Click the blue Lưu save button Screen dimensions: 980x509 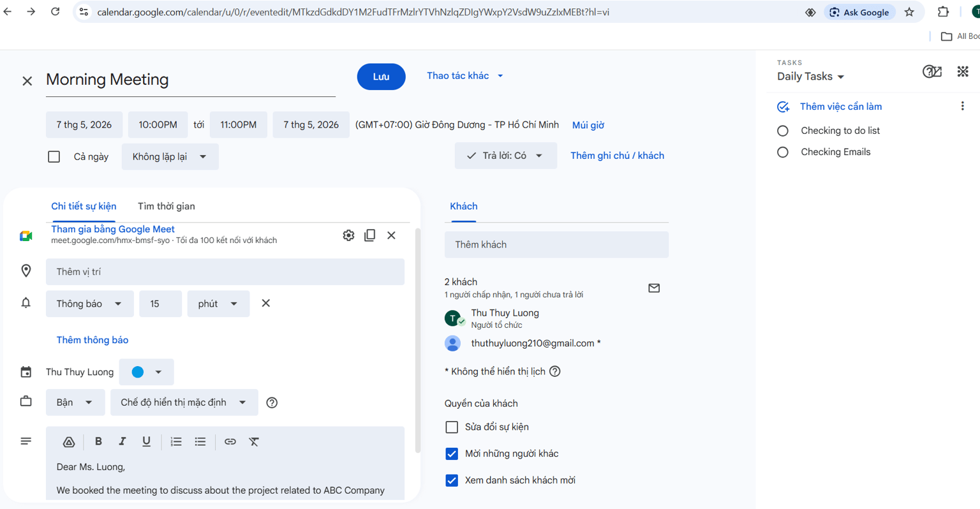[x=381, y=77]
